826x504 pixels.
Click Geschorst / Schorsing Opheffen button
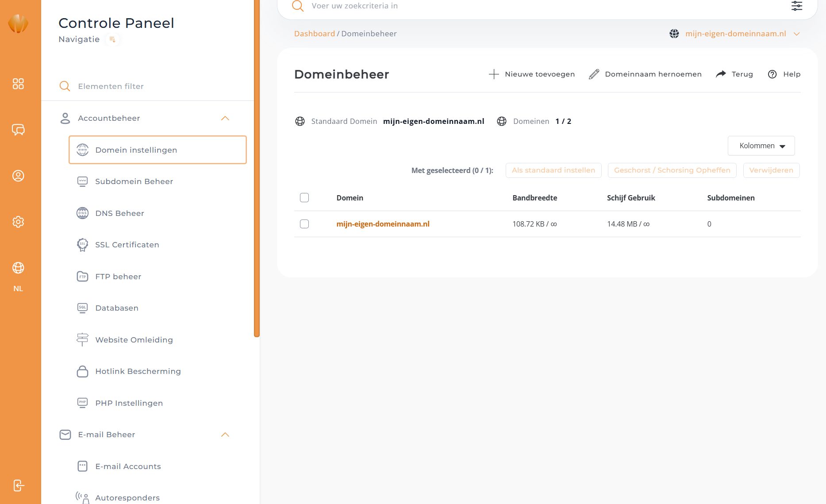[x=672, y=170]
